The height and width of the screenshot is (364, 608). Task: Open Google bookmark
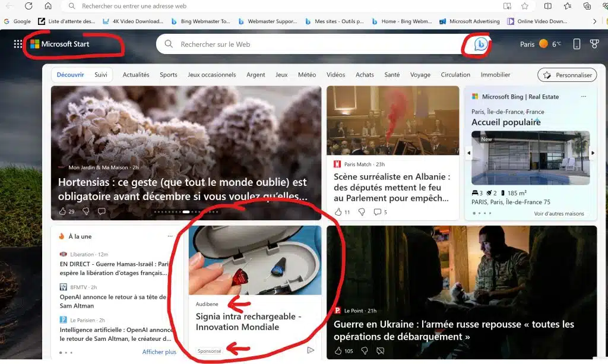17,21
